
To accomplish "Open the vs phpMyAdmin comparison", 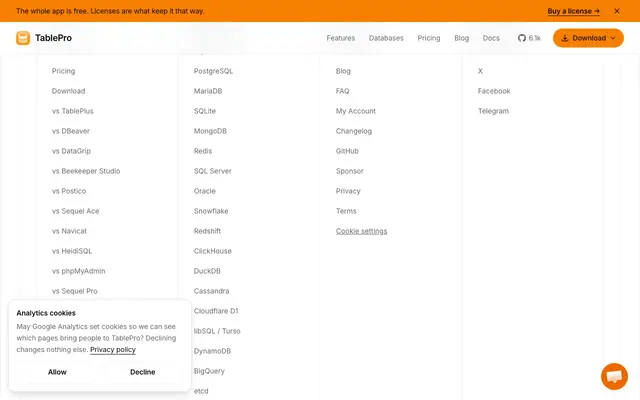I will [78, 271].
